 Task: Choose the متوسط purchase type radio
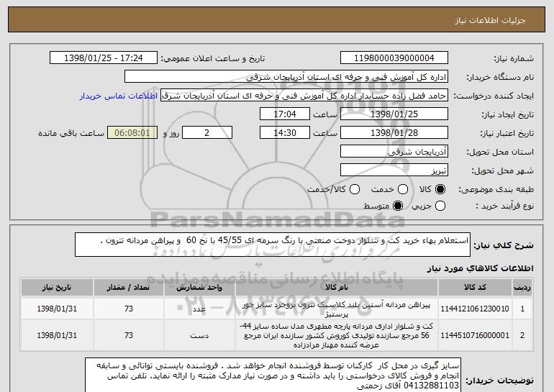tap(398, 206)
